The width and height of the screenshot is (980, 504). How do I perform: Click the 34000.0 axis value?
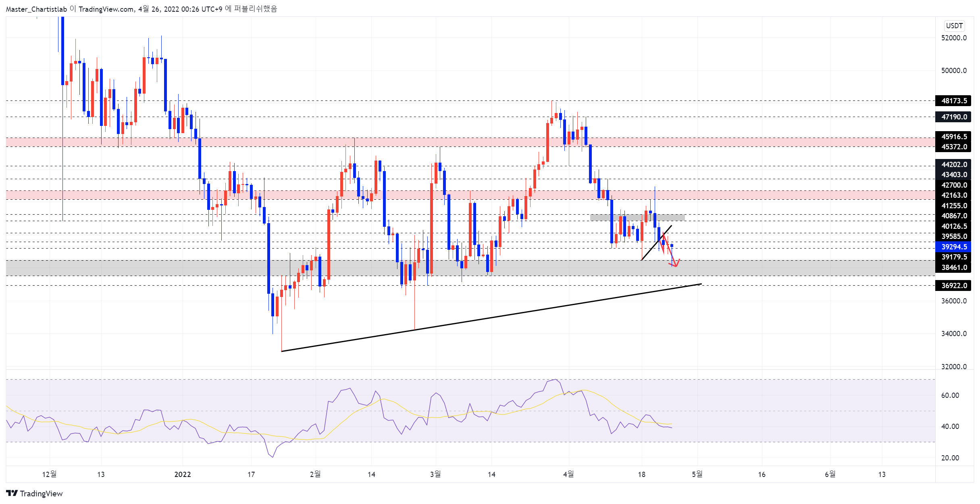[x=954, y=334]
